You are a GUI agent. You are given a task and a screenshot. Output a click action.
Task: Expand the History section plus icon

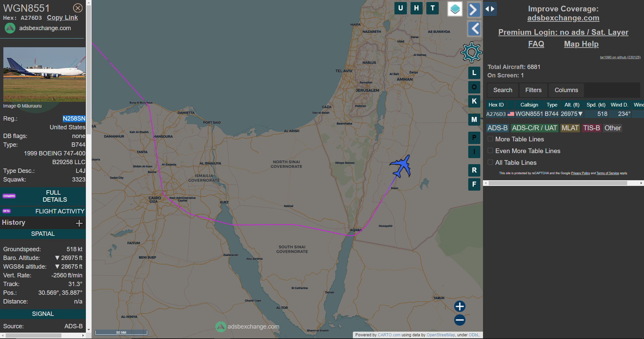tap(79, 223)
